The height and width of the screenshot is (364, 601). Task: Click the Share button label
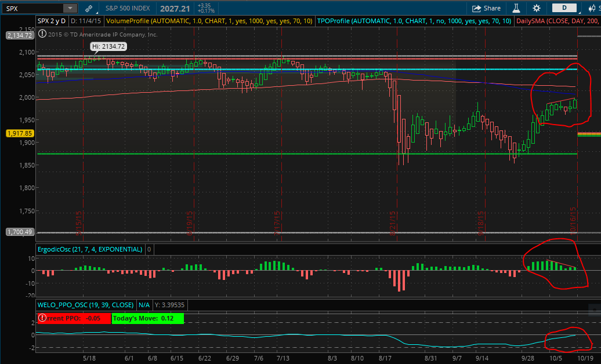(492, 9)
